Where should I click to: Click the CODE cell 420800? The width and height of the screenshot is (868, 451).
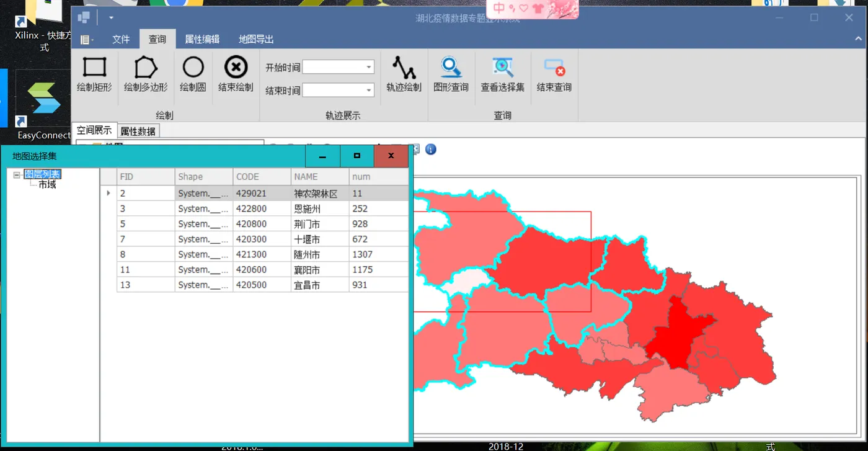(262, 224)
